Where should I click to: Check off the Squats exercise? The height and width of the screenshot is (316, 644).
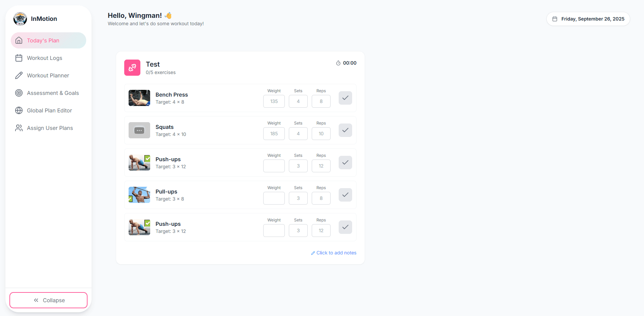(345, 130)
